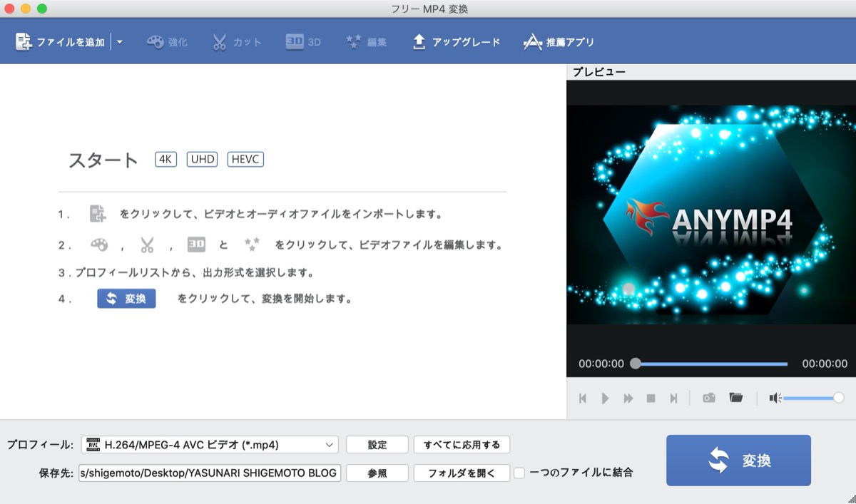
Task: Click the スタート heading
Action: tap(103, 160)
